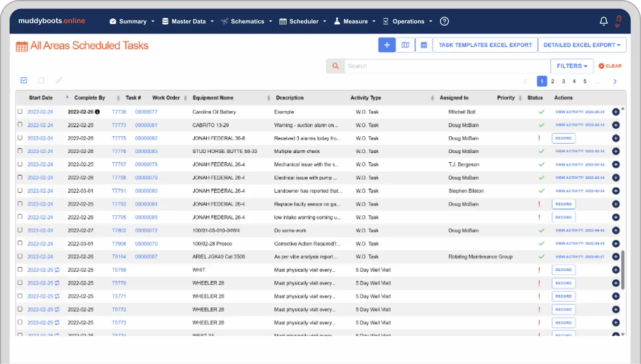Switch to calendar view icon
641x364 pixels.
point(424,45)
